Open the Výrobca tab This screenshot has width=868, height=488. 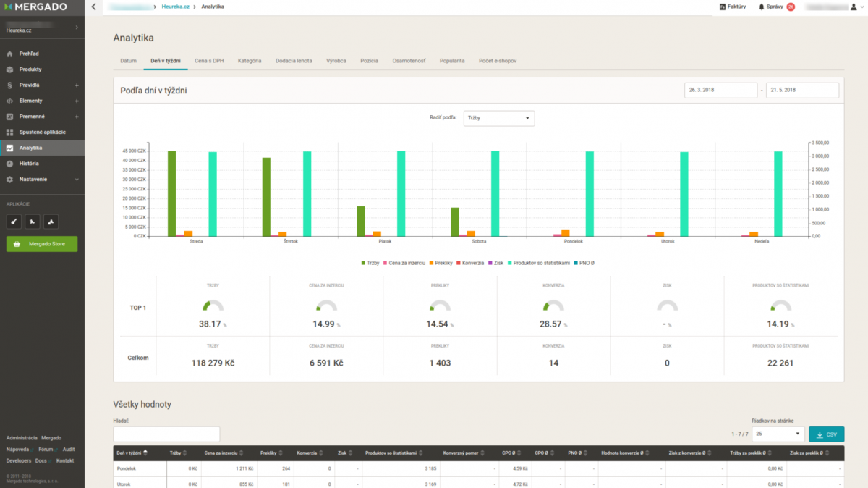[336, 61]
